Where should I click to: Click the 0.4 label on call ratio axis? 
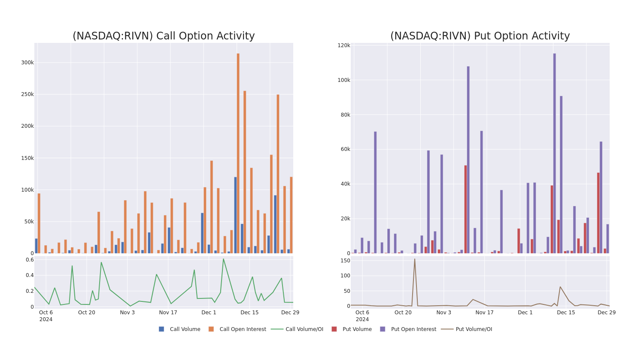tap(30, 275)
